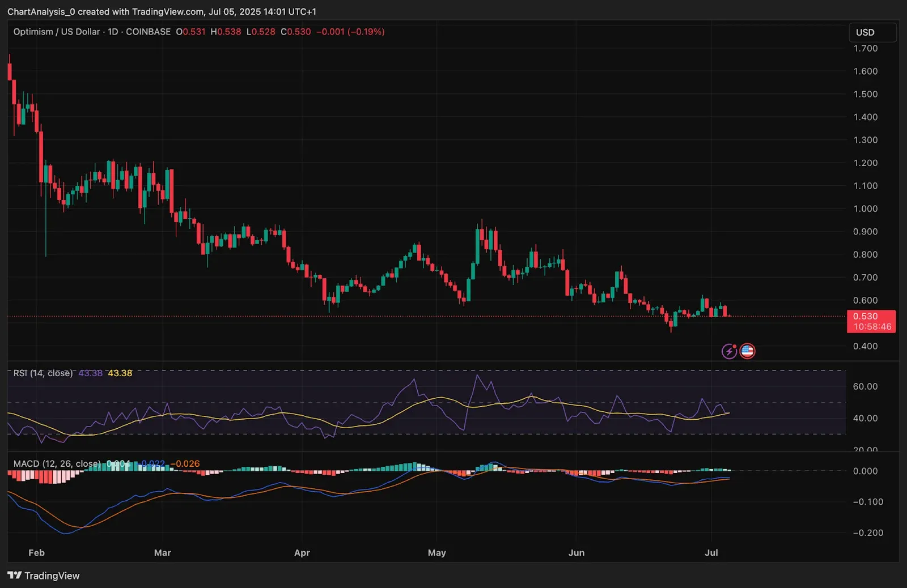Image resolution: width=907 pixels, height=588 pixels.
Task: Select Jul on the time axis
Action: pyautogui.click(x=713, y=552)
